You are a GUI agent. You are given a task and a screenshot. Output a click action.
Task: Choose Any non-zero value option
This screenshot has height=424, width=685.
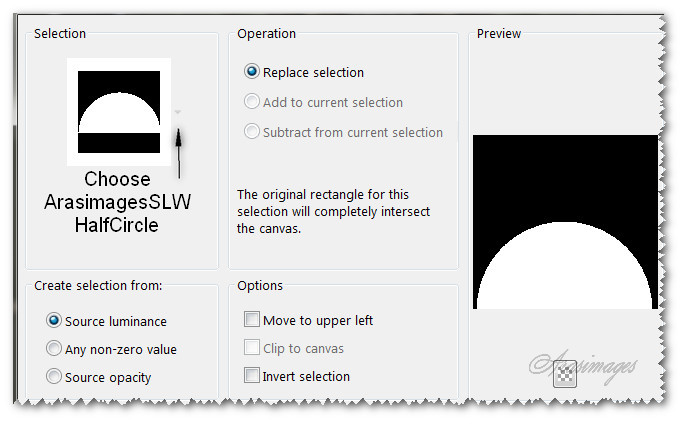54,349
